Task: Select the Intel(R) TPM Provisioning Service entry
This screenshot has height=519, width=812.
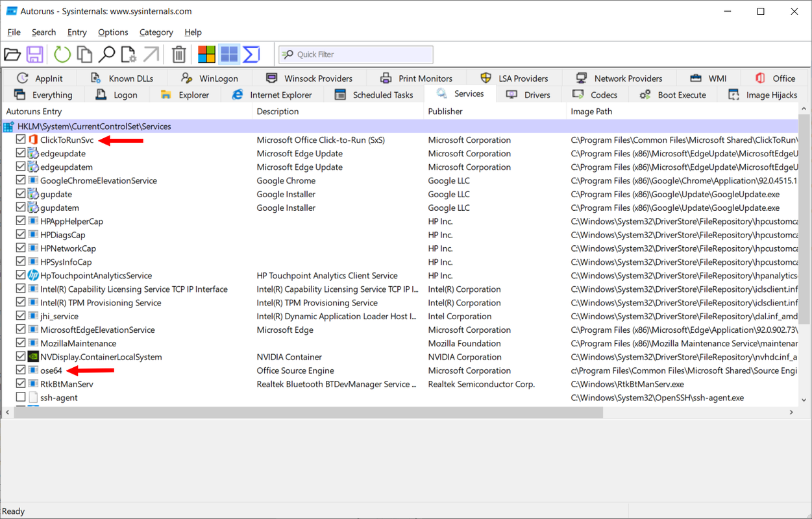Action: click(101, 303)
